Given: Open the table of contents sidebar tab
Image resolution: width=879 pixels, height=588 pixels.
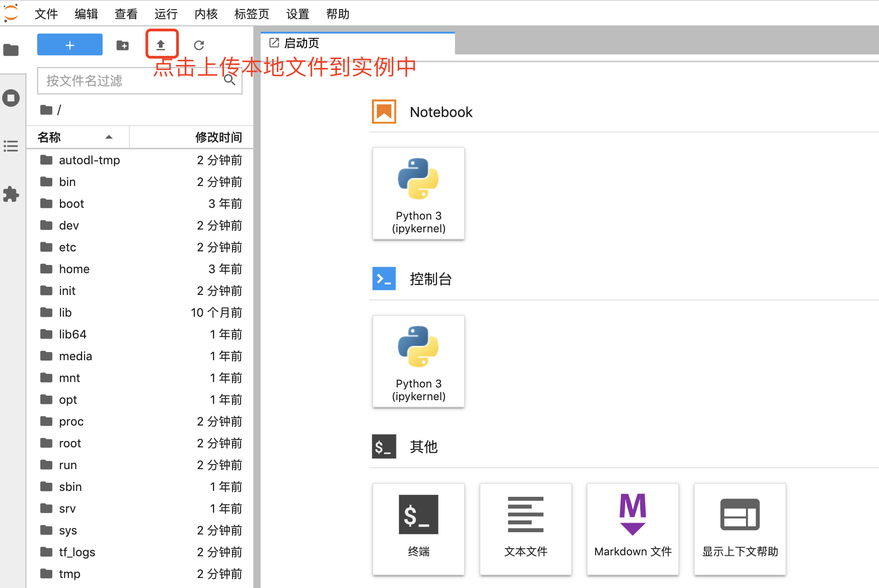Looking at the screenshot, I should click(x=11, y=146).
